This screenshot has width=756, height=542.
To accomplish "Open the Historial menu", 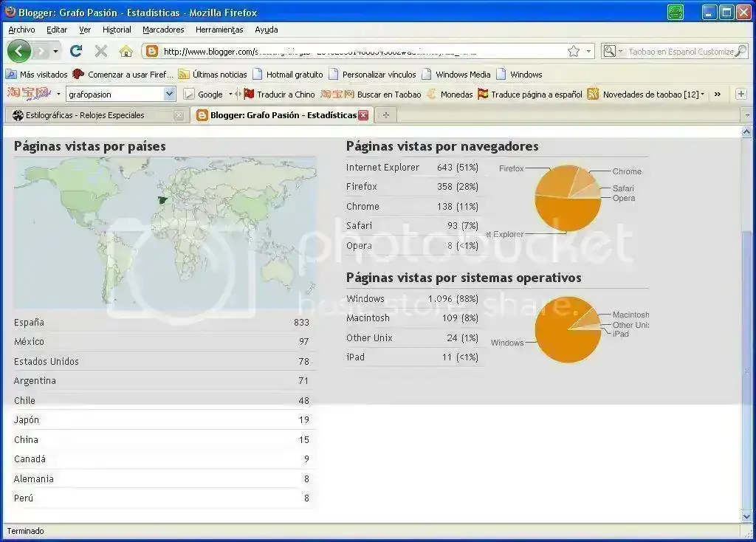I will pos(117,30).
